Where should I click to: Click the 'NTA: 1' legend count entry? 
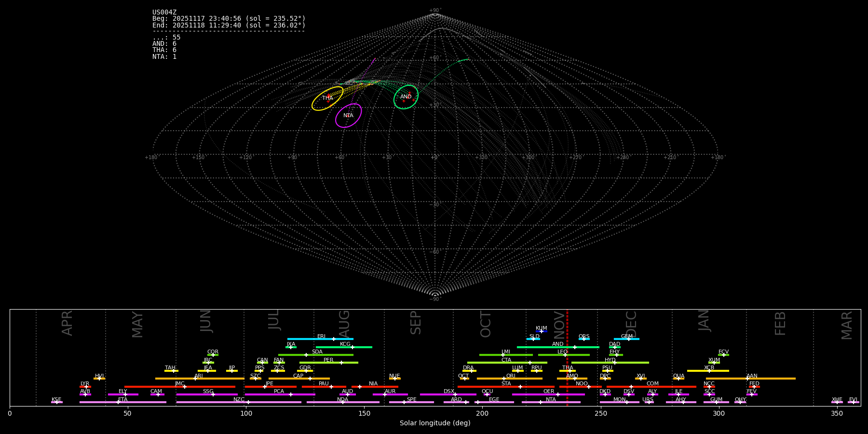click(164, 56)
